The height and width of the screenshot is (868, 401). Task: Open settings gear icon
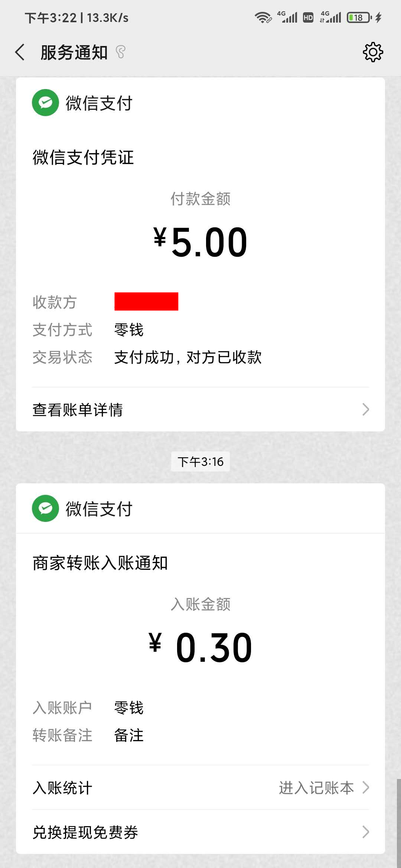coord(373,52)
